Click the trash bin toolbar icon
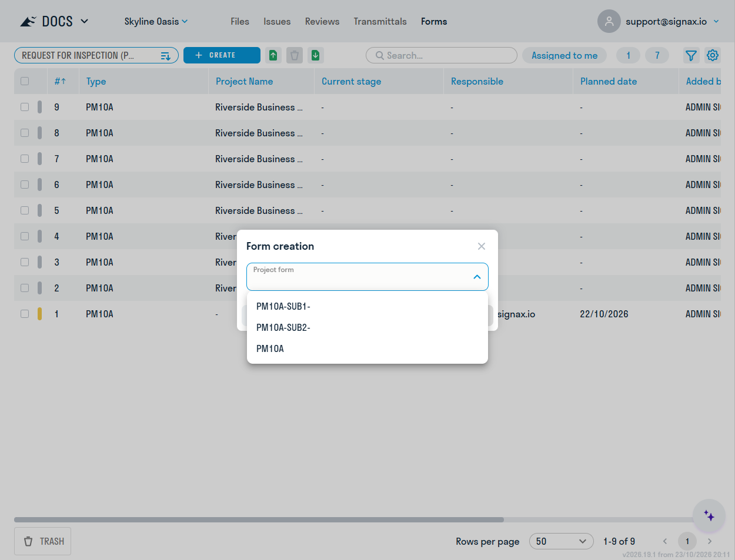 point(295,55)
